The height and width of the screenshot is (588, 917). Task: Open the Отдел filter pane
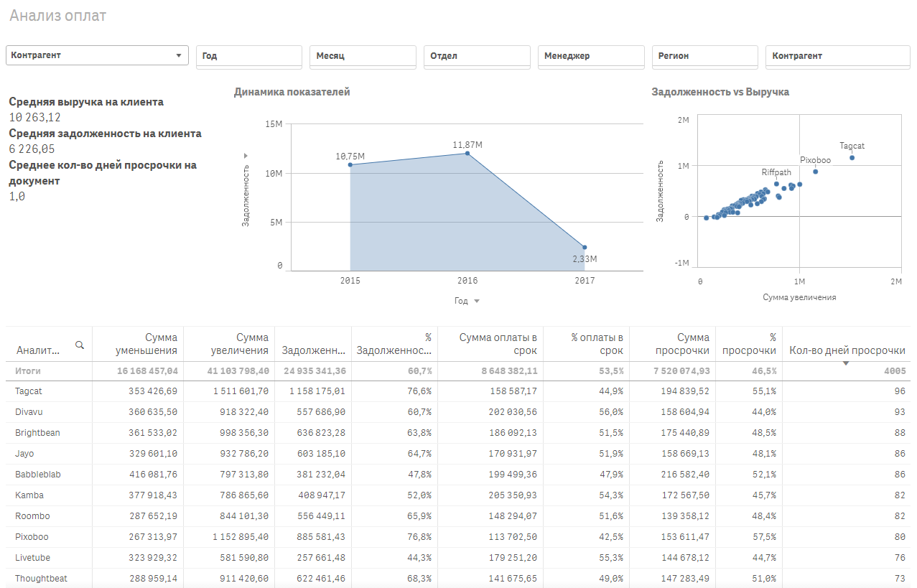coord(477,56)
